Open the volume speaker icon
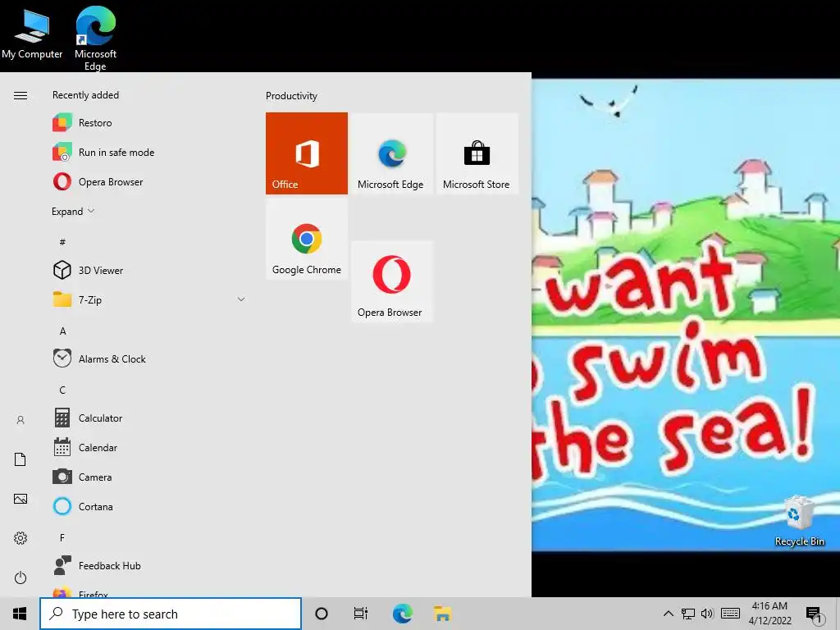 707,614
